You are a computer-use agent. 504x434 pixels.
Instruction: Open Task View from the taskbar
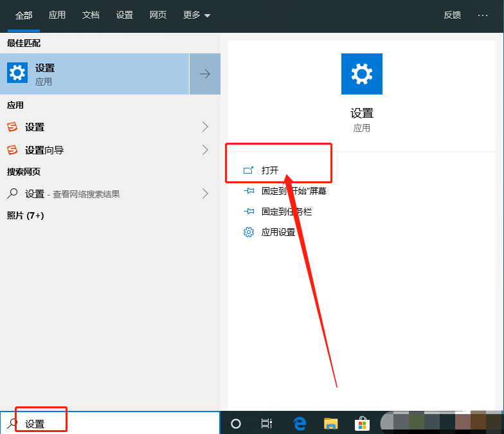pos(267,423)
